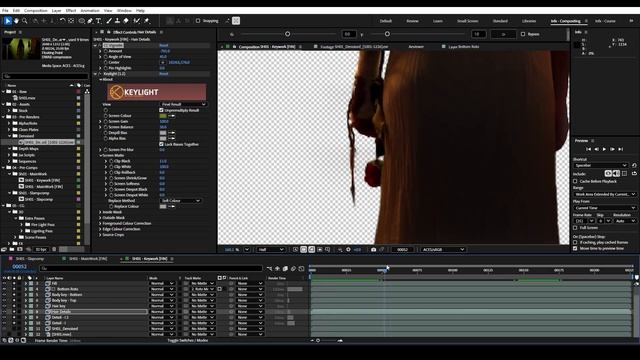Select the Brush tool
640x360 pixels.
pyautogui.click(x=109, y=21)
